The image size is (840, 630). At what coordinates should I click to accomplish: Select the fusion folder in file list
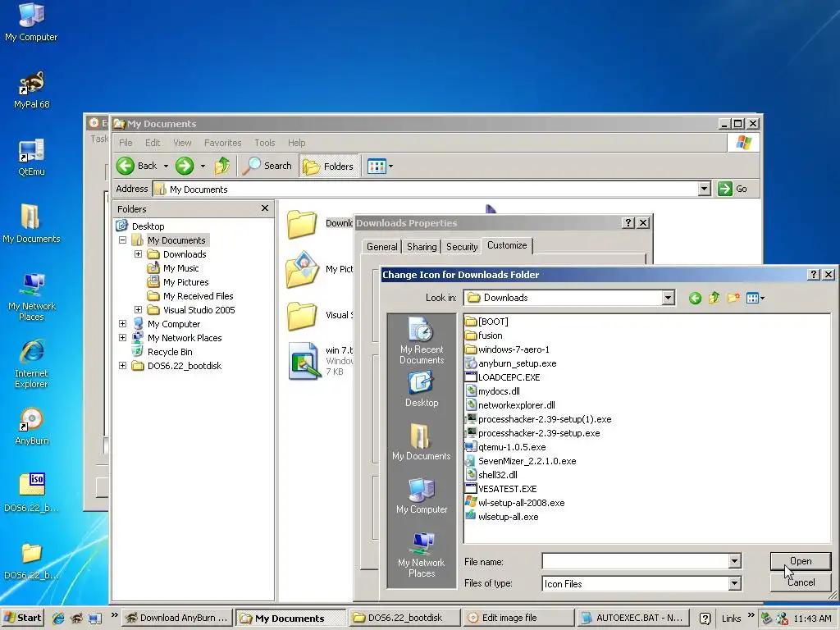click(x=484, y=336)
